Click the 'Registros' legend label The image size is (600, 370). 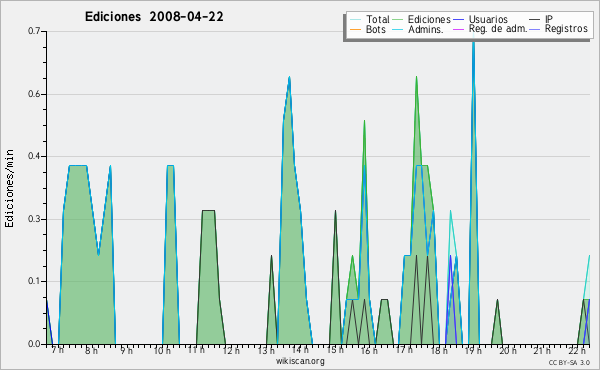pos(566,29)
